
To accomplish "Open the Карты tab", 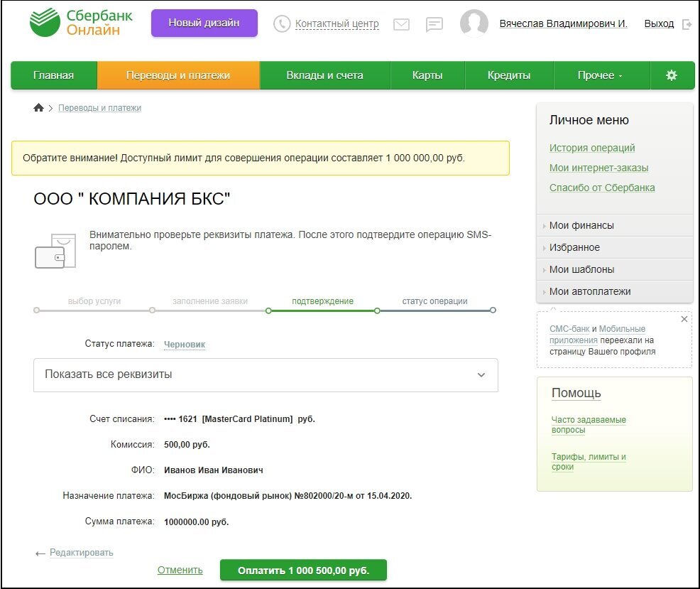I will point(427,75).
